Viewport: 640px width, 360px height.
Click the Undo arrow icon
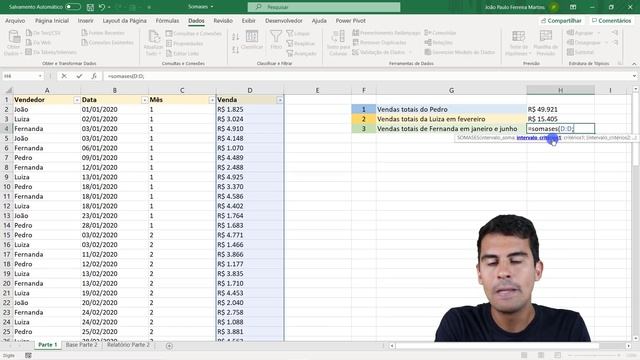(x=102, y=7)
